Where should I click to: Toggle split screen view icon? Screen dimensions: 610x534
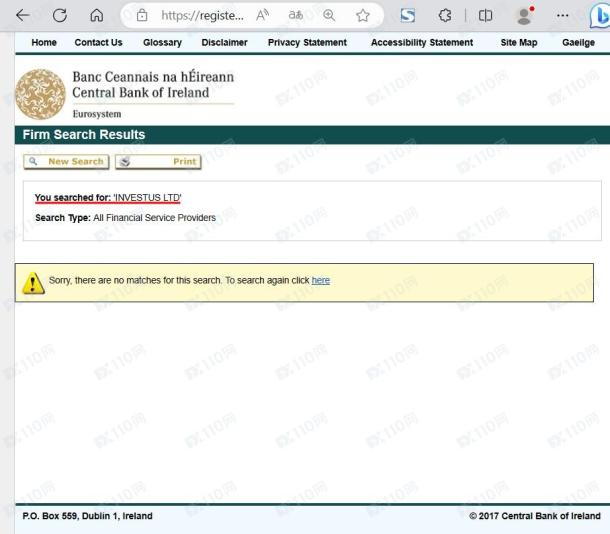pyautogui.click(x=485, y=16)
